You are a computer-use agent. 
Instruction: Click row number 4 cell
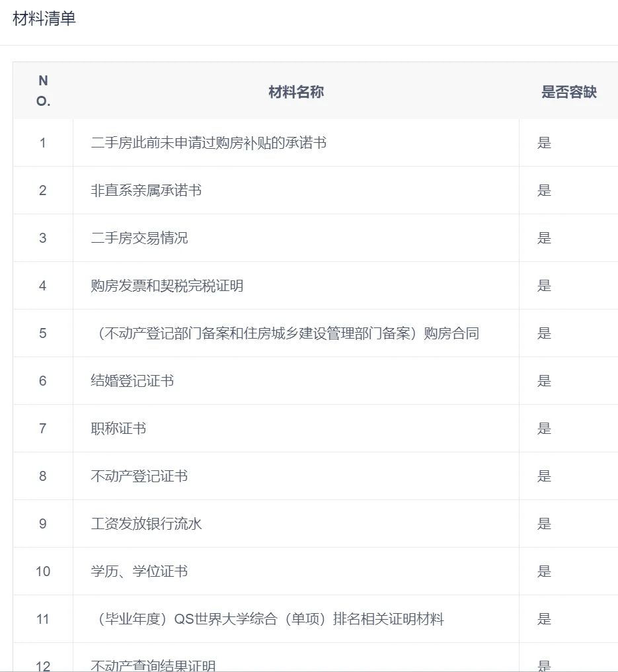point(43,286)
